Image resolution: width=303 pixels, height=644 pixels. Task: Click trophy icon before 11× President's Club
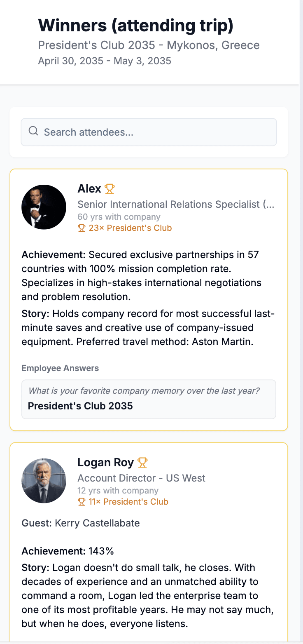point(82,502)
